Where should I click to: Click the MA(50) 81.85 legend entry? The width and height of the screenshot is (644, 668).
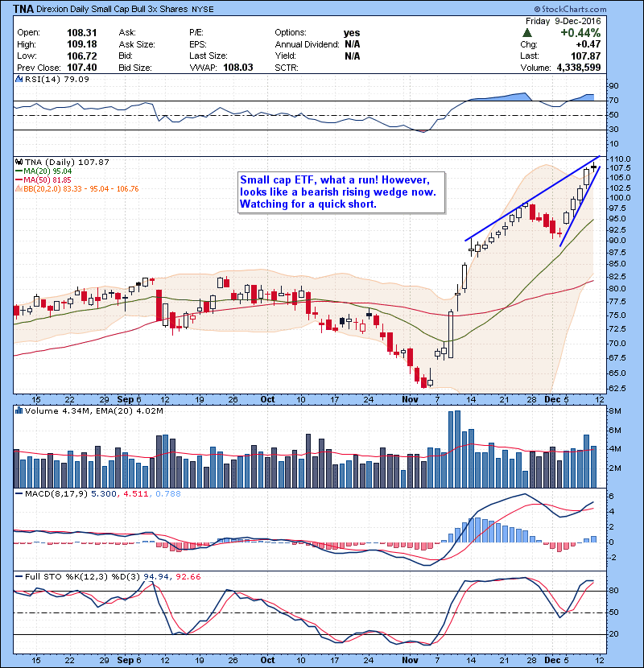point(43,179)
